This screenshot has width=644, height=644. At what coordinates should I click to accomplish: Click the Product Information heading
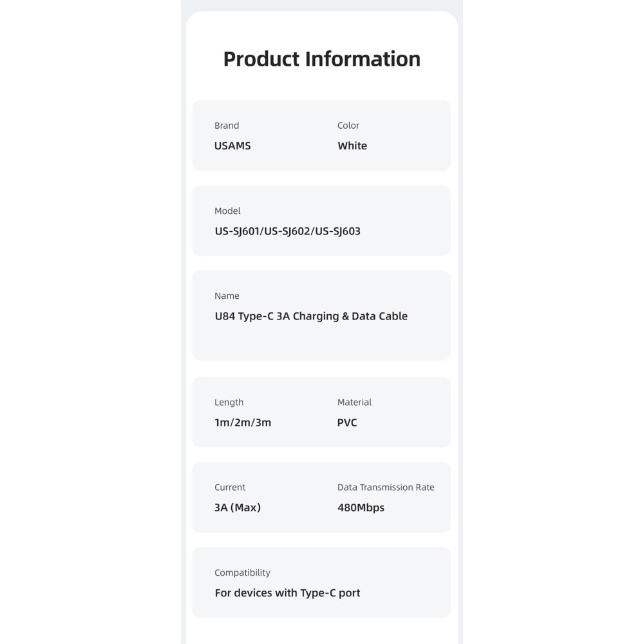click(321, 59)
